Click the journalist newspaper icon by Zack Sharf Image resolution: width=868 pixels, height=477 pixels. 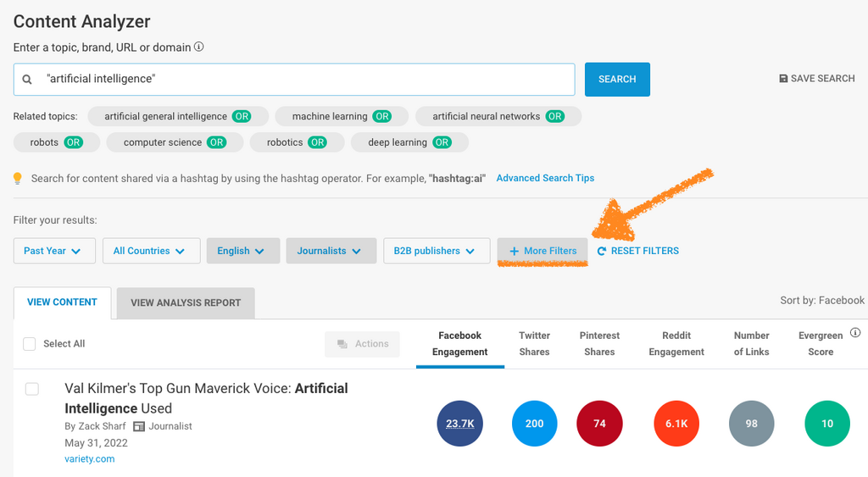139,426
